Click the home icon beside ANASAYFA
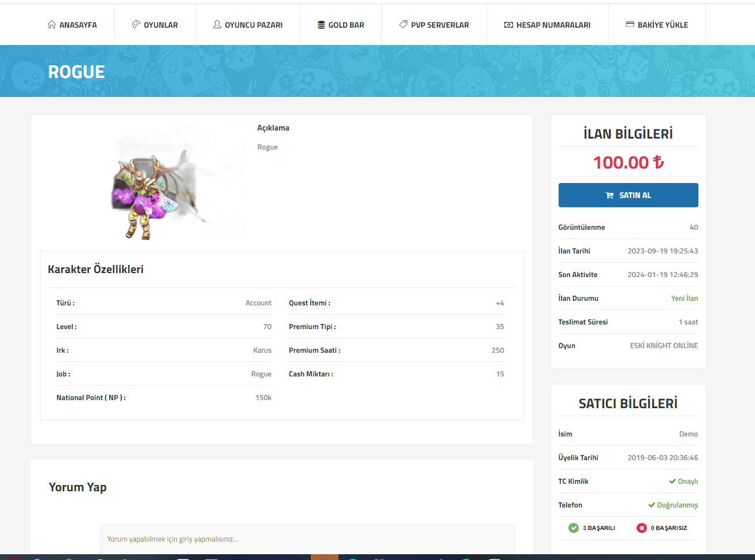Viewport: 755px width, 560px height. [x=52, y=24]
